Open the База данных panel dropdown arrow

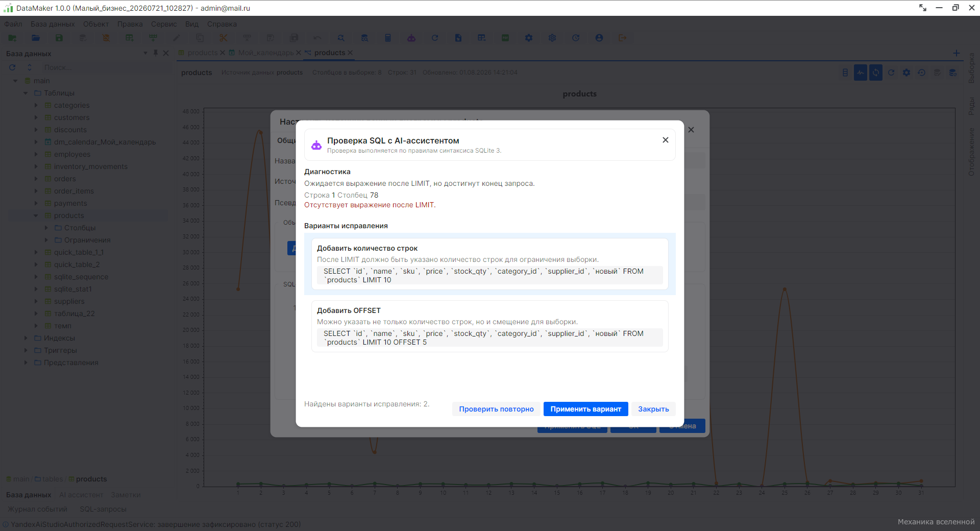[x=145, y=53]
